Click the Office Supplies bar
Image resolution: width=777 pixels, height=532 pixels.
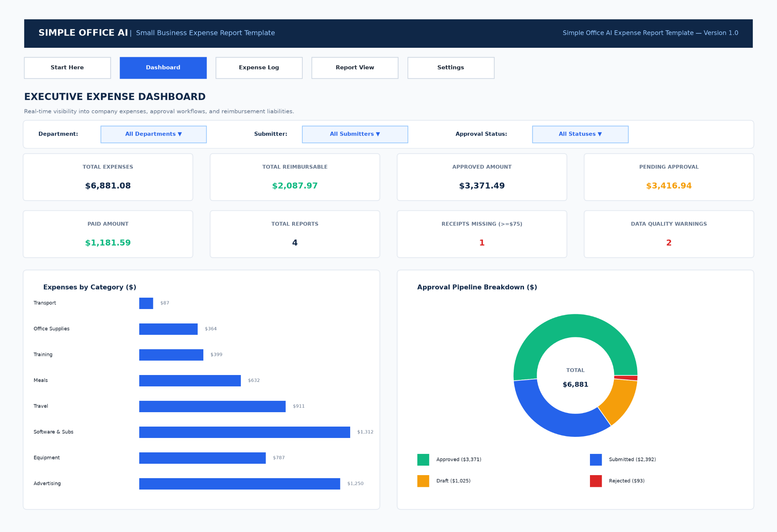click(x=168, y=329)
